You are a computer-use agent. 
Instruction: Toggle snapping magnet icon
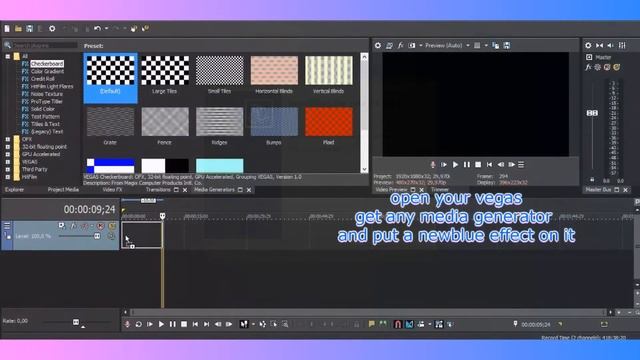click(398, 324)
